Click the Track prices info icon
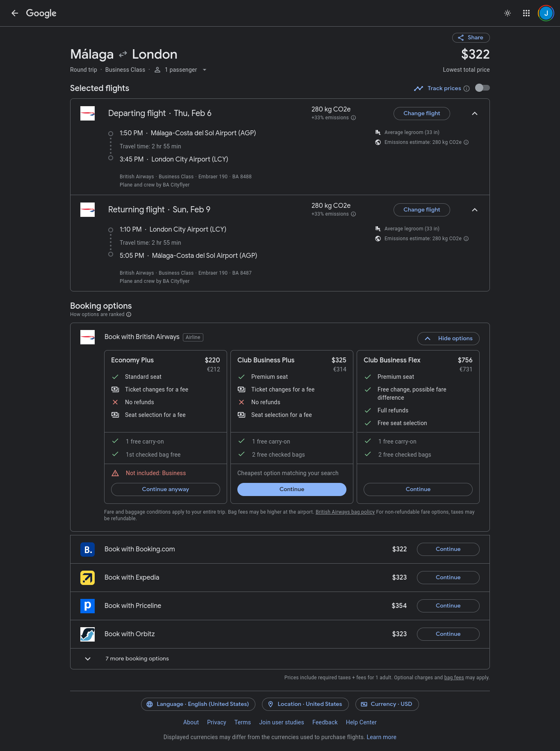This screenshot has height=751, width=560. pos(467,89)
